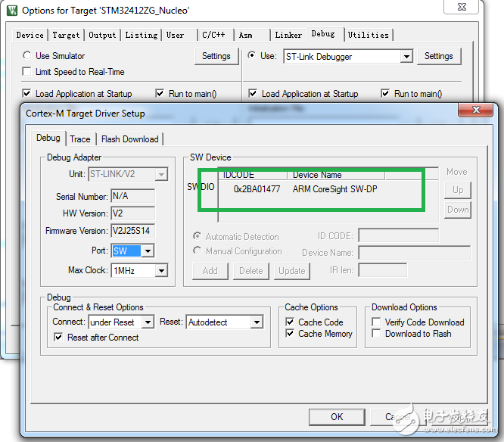Select the 0x2BA01477 IDCODE entry
The width and height of the screenshot is (504, 442).
click(257, 189)
